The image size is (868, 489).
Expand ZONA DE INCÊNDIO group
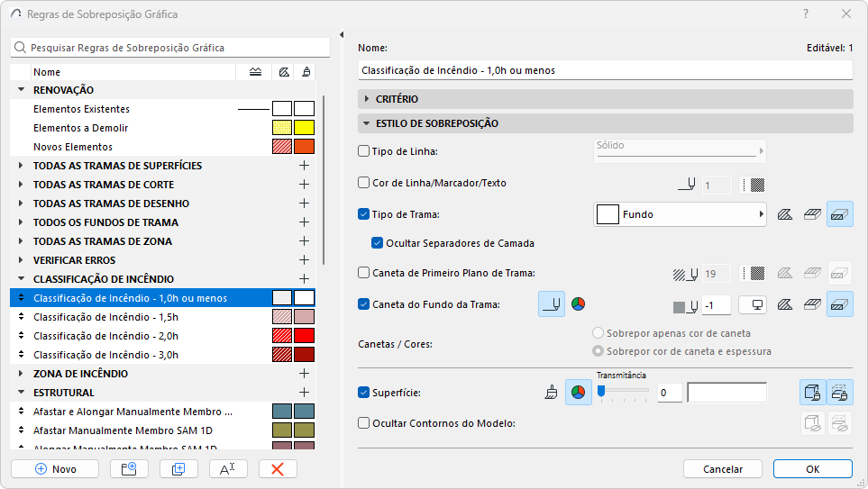point(21,374)
